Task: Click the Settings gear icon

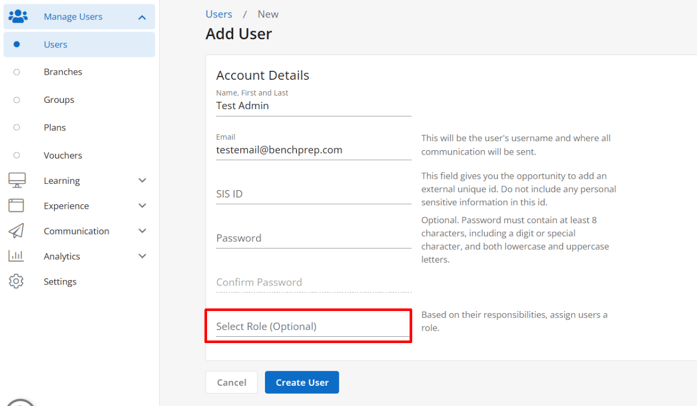Action: (16, 281)
